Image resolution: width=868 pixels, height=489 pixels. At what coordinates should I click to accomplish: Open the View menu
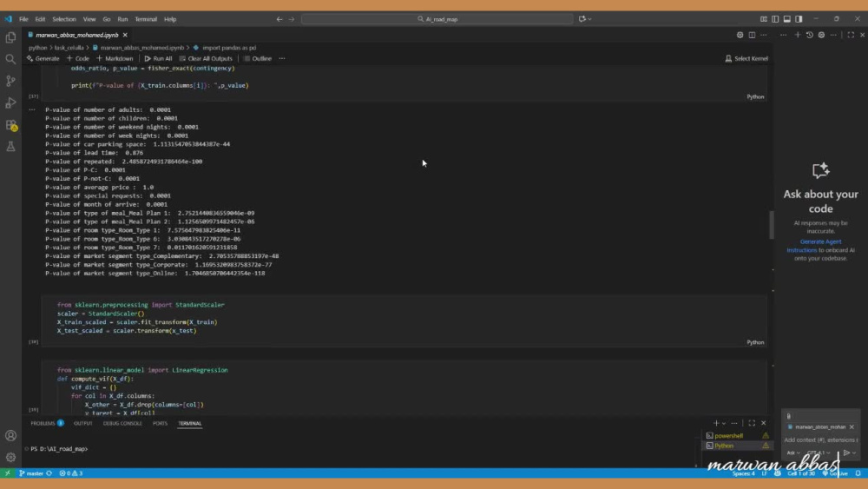[x=89, y=19]
